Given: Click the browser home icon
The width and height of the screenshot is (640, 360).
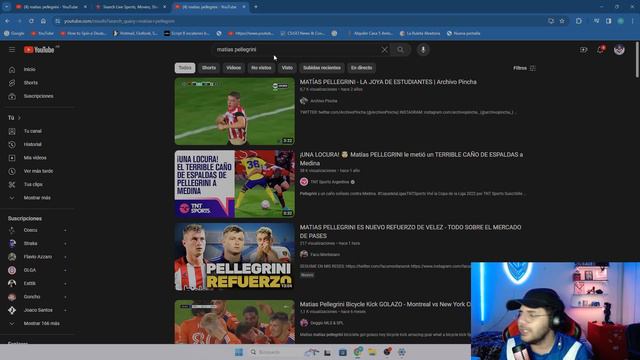Looking at the screenshot, I should coord(43,21).
